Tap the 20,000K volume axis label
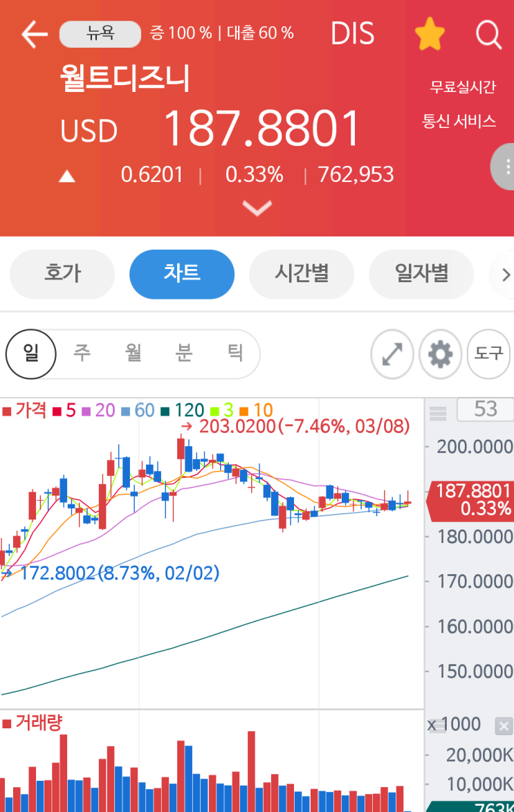 coord(479,755)
